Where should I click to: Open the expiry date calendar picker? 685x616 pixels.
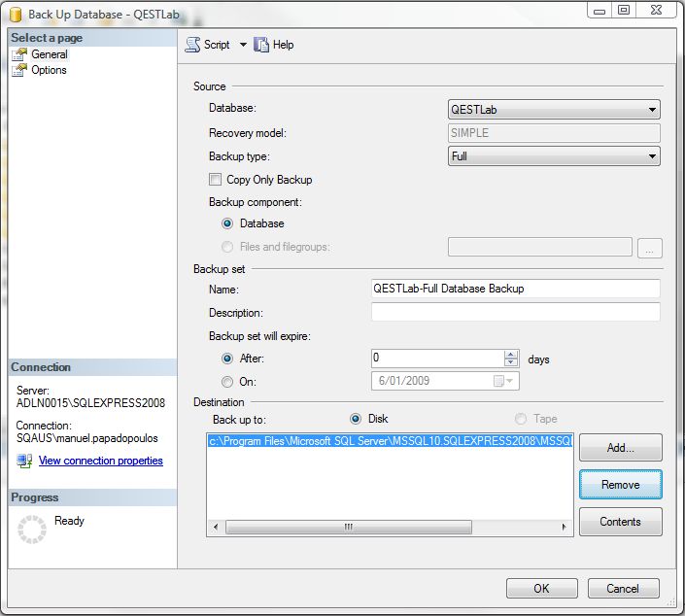point(501,382)
